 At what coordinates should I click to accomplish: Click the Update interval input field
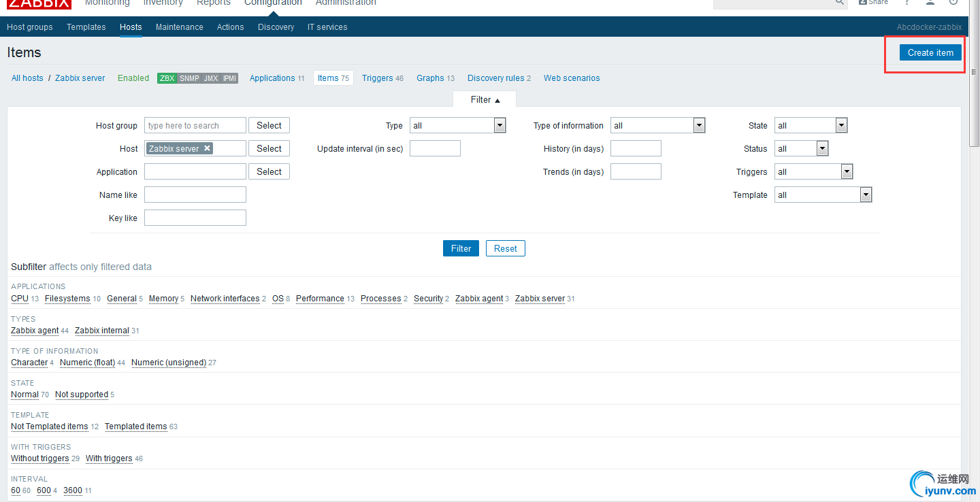435,148
